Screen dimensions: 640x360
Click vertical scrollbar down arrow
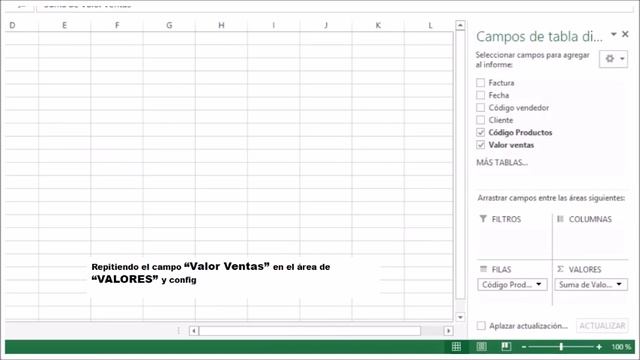(460, 317)
